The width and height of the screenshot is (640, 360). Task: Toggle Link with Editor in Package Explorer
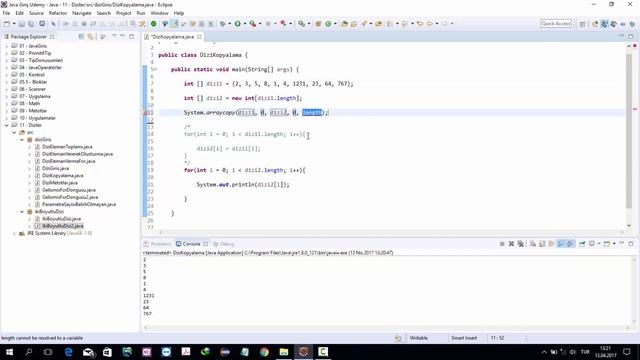click(x=91, y=37)
